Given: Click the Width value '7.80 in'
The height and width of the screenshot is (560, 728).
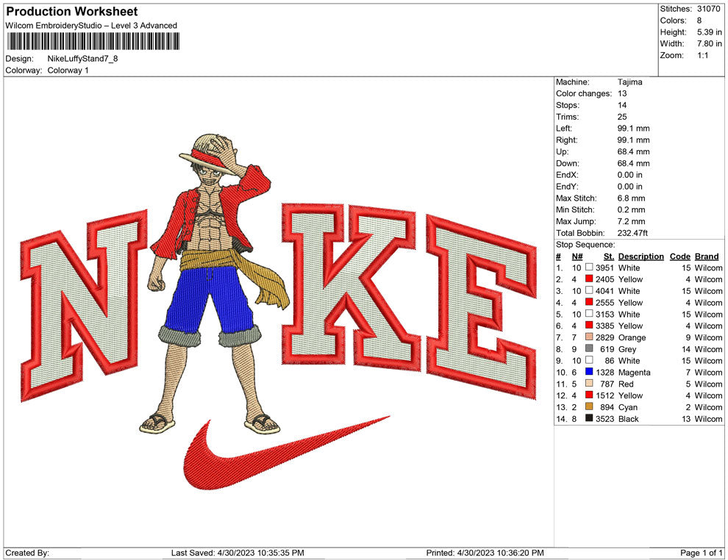Looking at the screenshot, I should [710, 43].
